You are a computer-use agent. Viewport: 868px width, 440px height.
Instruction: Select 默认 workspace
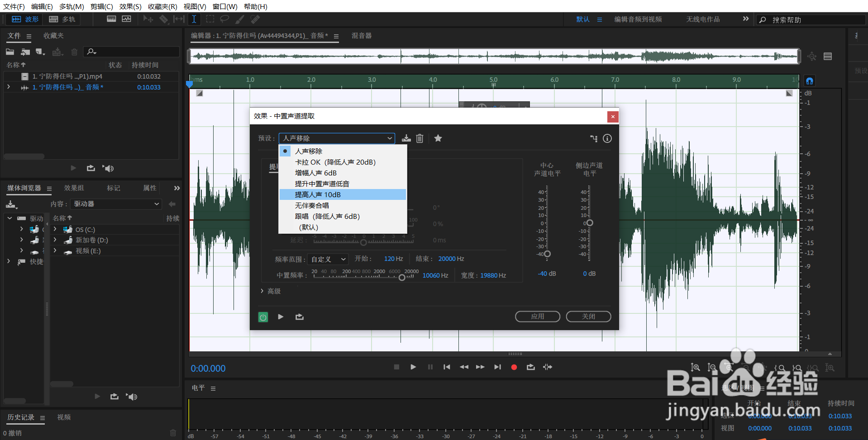coord(583,19)
